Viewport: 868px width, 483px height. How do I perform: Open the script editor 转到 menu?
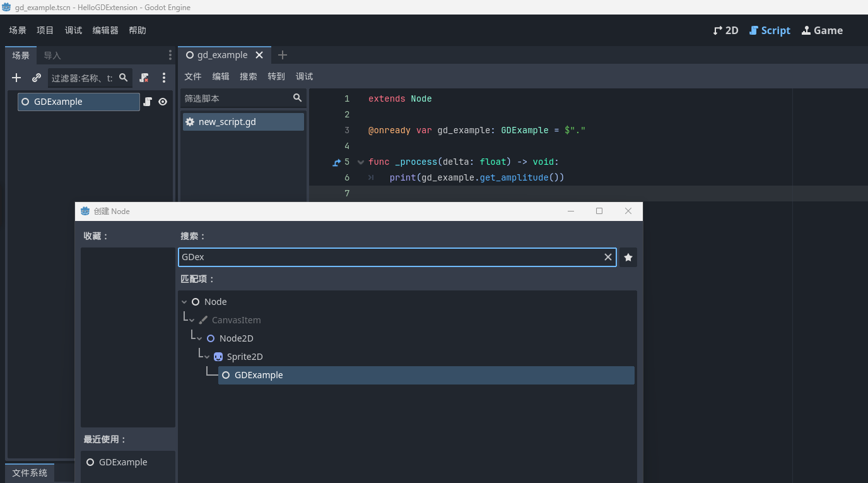[x=276, y=76]
